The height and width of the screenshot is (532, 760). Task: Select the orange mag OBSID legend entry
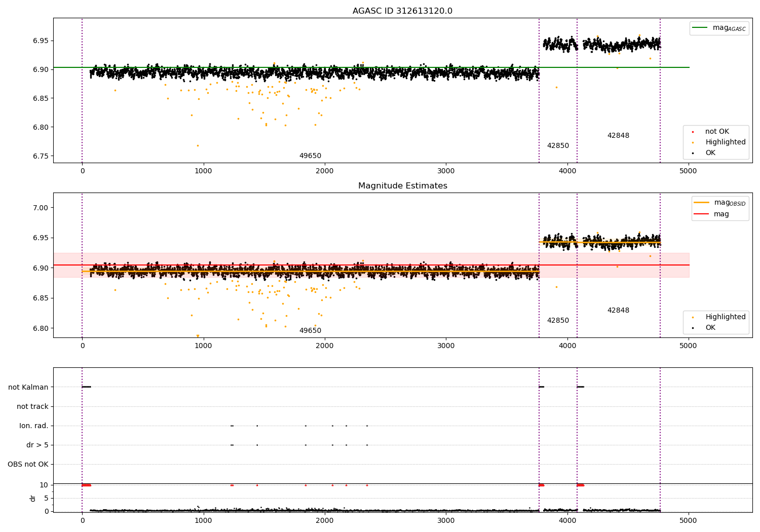[x=719, y=203]
